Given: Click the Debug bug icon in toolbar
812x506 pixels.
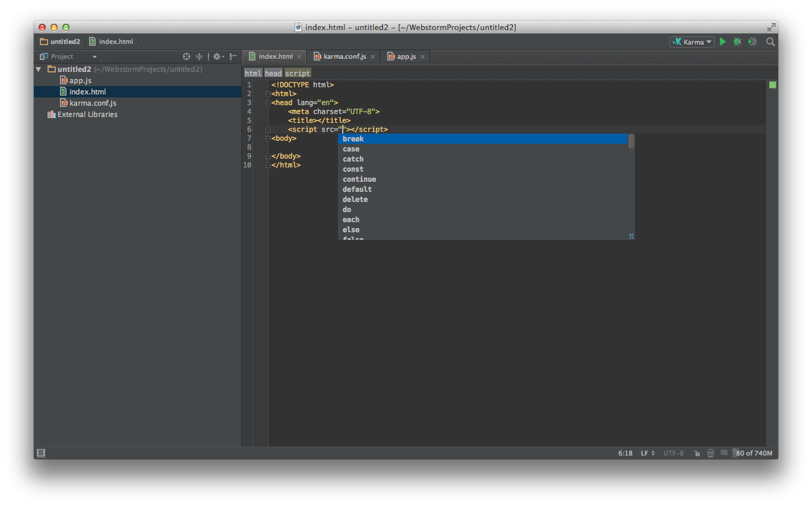Looking at the screenshot, I should [737, 42].
